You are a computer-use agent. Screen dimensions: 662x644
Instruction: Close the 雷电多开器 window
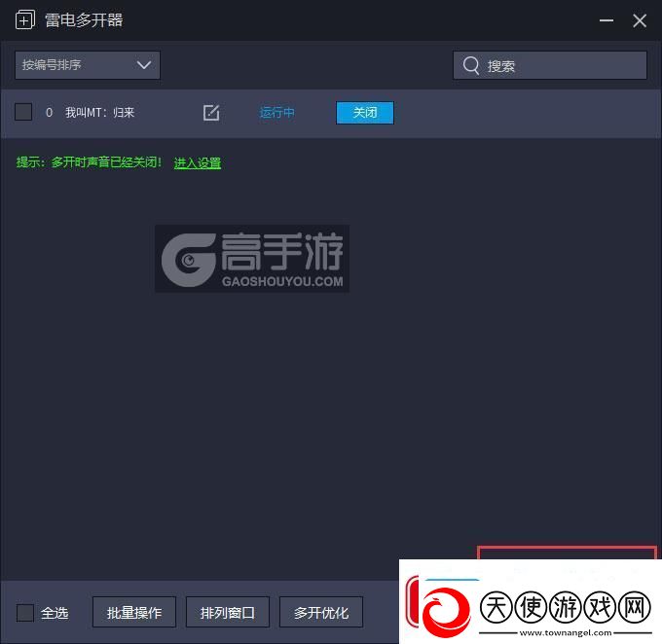[x=640, y=20]
